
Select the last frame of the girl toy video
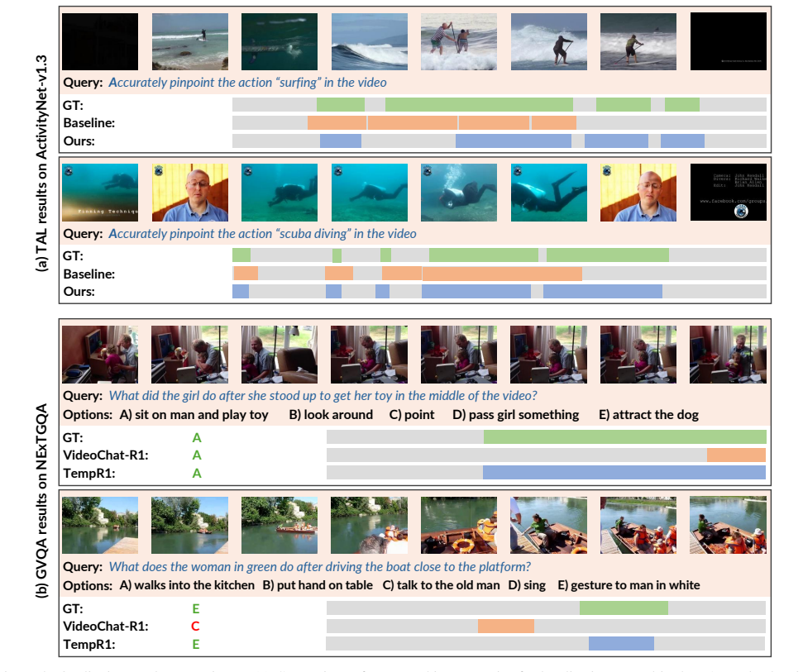[729, 354]
